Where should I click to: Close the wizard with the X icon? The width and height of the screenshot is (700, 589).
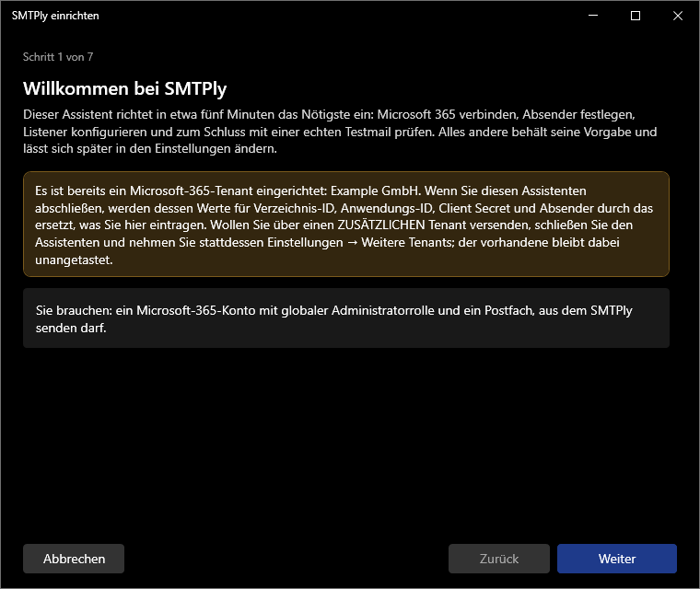pos(678,16)
